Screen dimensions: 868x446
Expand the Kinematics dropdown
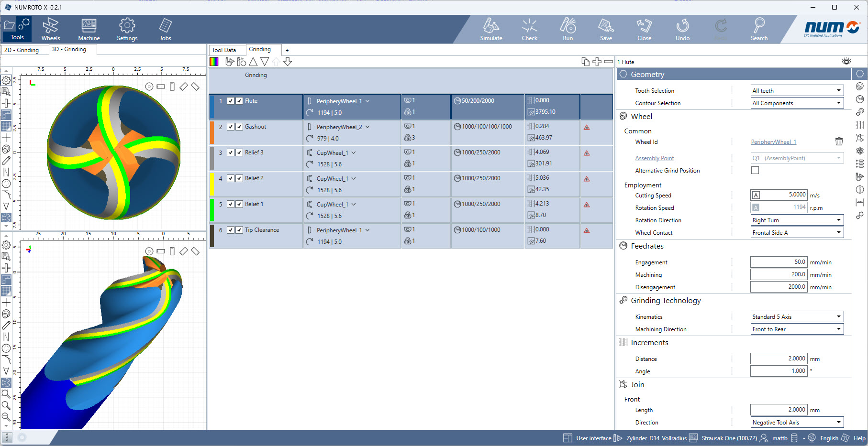click(x=797, y=317)
